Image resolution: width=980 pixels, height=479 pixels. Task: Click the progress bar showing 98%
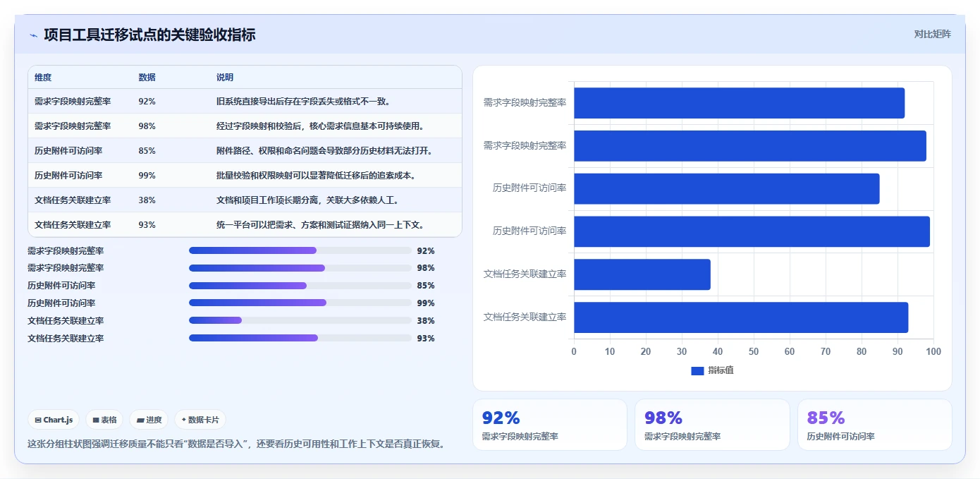(x=300, y=268)
